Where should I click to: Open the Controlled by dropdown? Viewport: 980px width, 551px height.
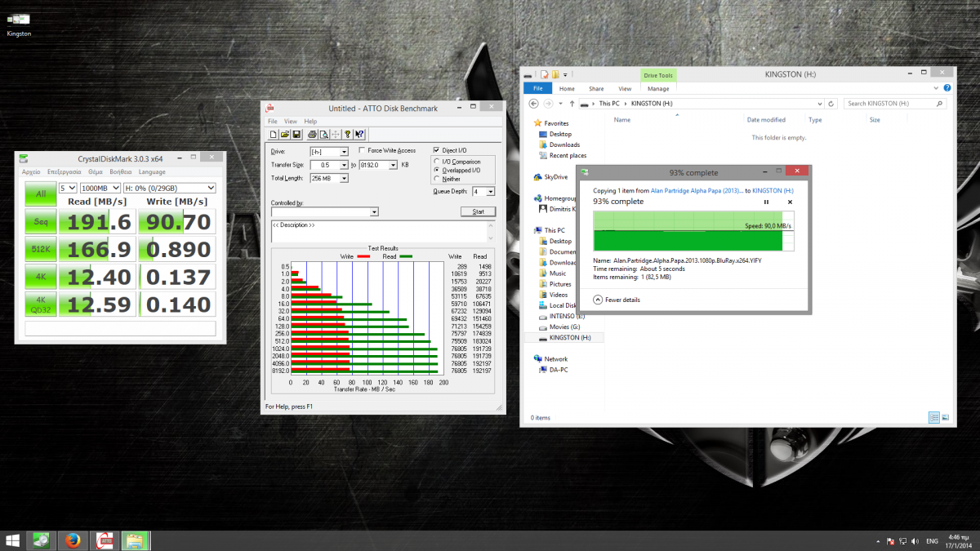pyautogui.click(x=374, y=212)
